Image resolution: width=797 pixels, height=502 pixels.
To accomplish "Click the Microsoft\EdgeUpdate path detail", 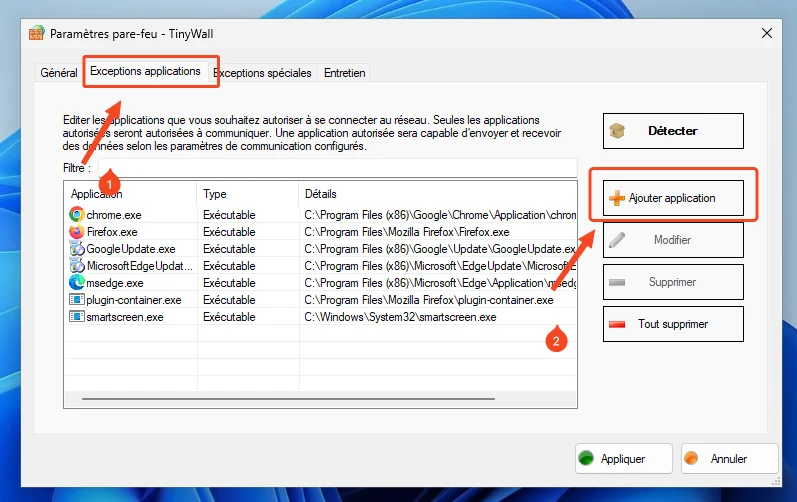I will pos(440,266).
